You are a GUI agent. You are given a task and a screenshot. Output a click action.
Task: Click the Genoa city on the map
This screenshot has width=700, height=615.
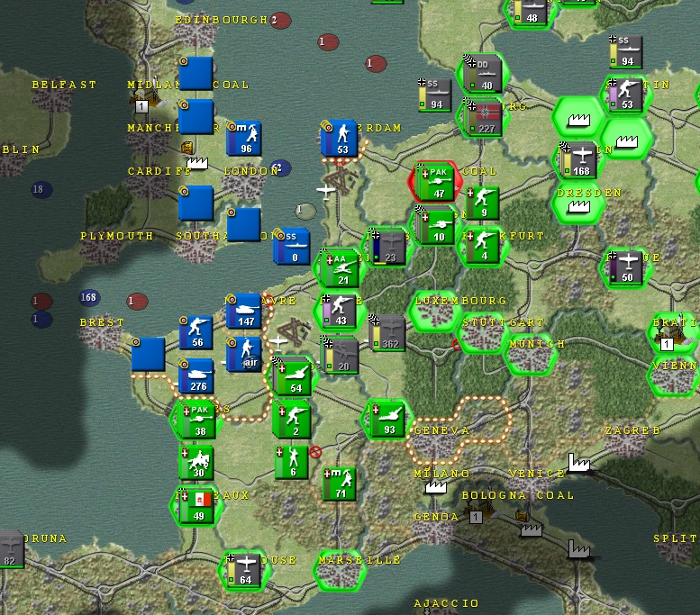435,529
